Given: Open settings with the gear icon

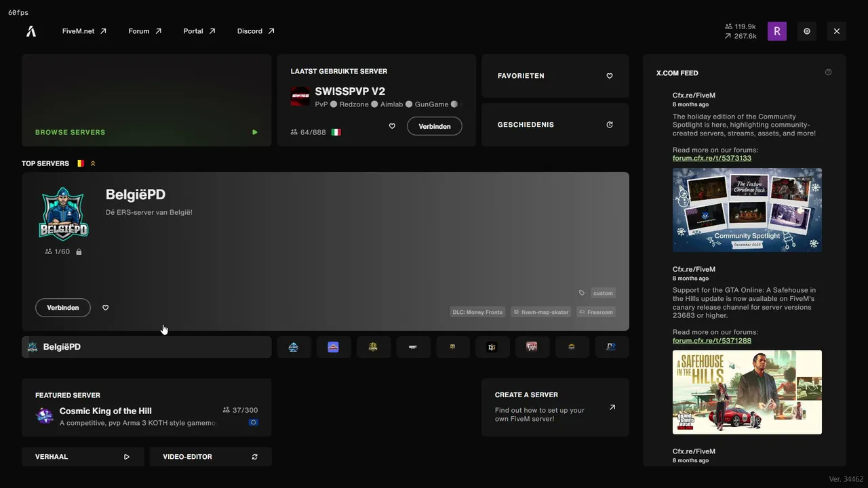Looking at the screenshot, I should [807, 31].
